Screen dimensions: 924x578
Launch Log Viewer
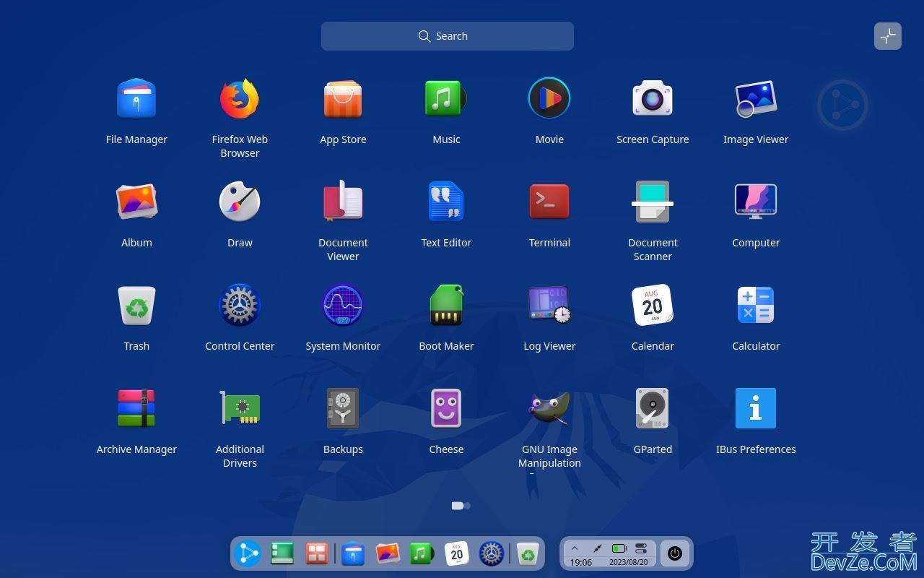point(549,305)
